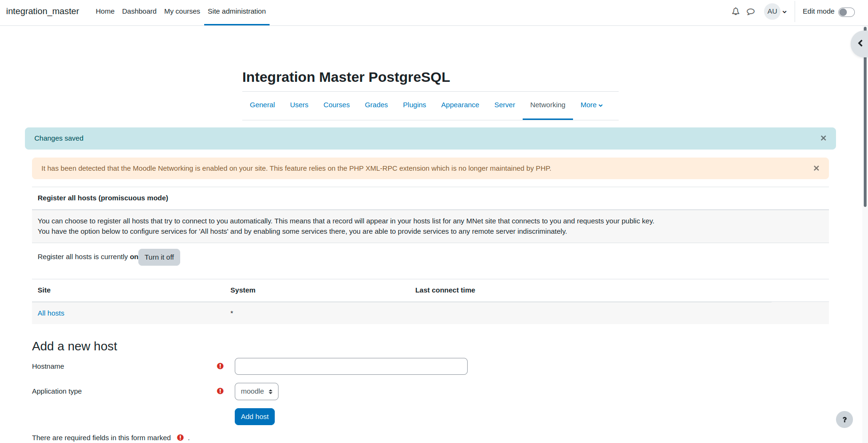Open the AU user menu
This screenshot has width=868, height=443.
[x=776, y=11]
